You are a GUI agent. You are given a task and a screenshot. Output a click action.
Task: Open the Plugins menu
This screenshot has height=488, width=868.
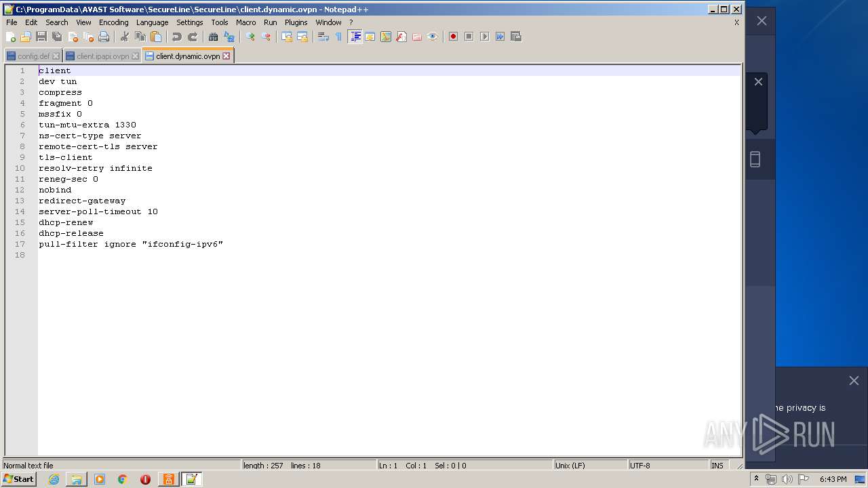296,22
